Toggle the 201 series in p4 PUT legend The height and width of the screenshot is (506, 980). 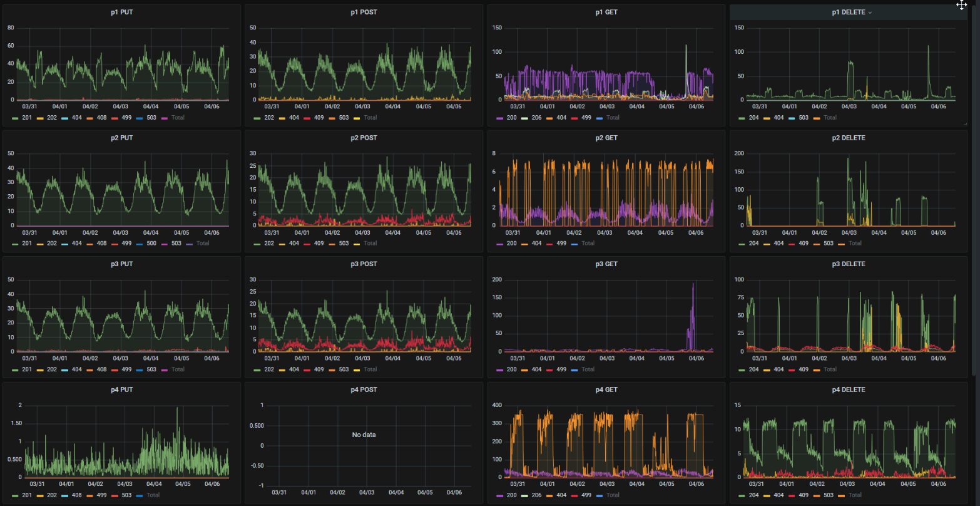click(28, 495)
